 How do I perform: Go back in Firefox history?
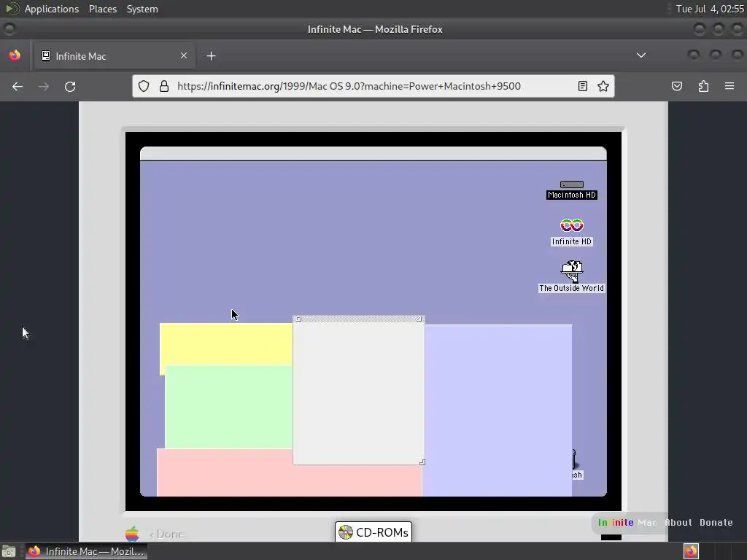tap(18, 86)
